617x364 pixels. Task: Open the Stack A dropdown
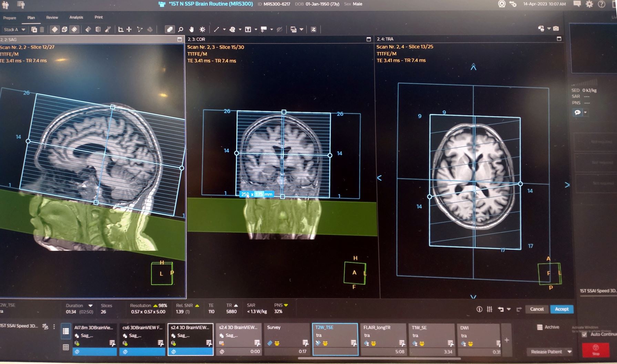click(x=14, y=30)
